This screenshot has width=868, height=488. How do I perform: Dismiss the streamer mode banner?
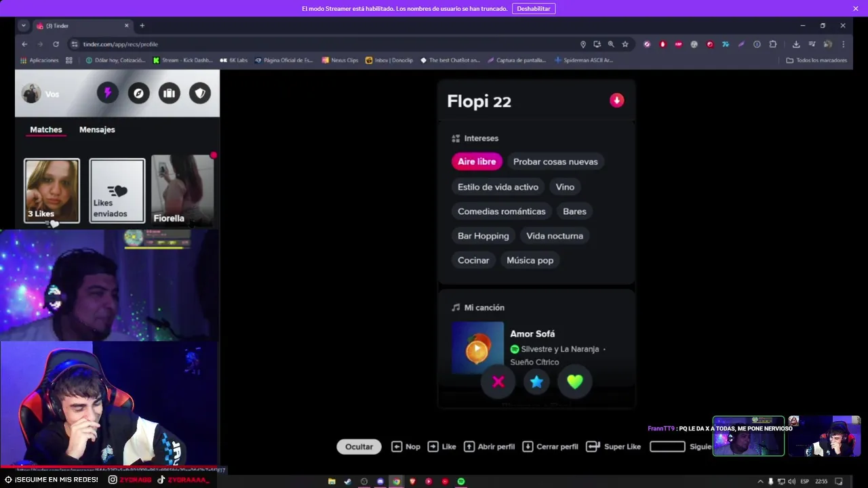(856, 8)
